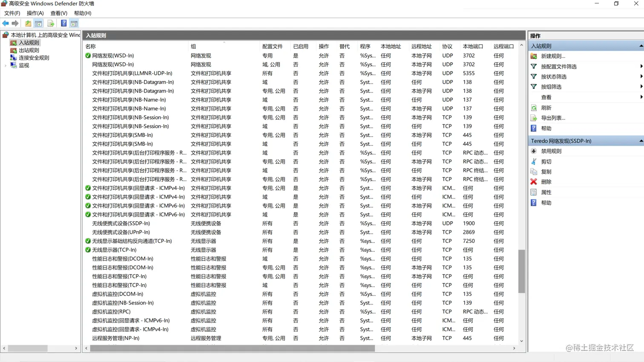Click the right arrow of rules list scrollbar
644x362 pixels.
click(514, 348)
